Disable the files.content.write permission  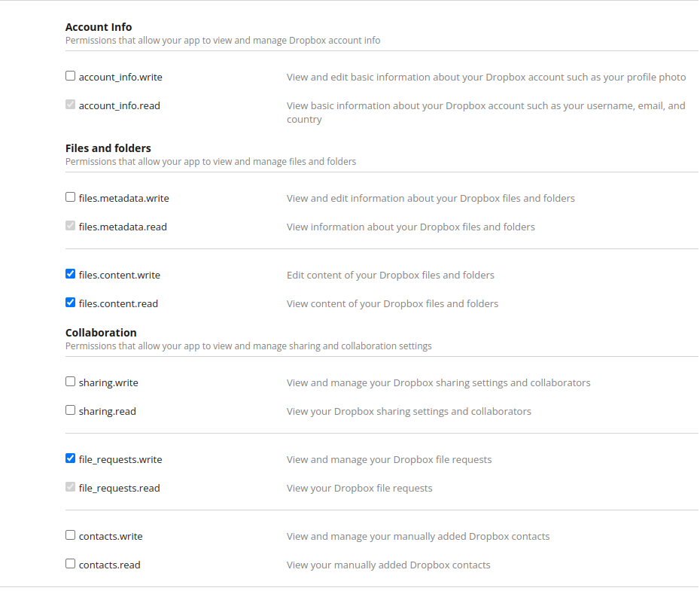(x=70, y=273)
